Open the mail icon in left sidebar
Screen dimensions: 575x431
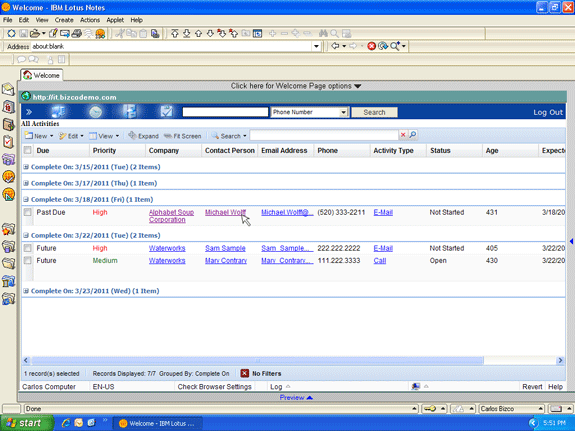tap(8, 89)
